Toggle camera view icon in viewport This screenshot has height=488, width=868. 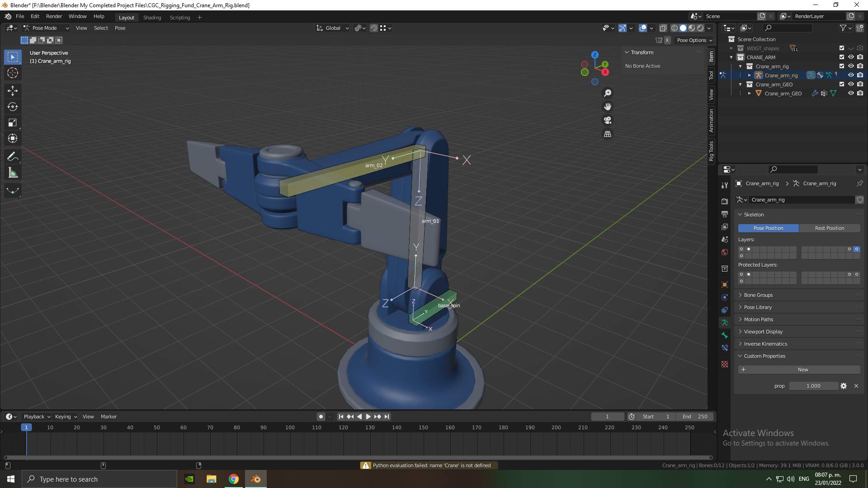[608, 120]
